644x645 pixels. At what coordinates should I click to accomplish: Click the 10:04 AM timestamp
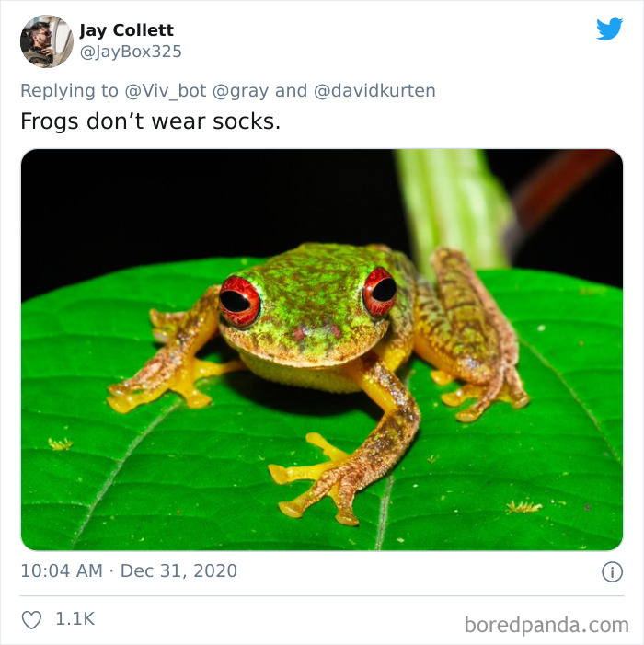(x=61, y=571)
